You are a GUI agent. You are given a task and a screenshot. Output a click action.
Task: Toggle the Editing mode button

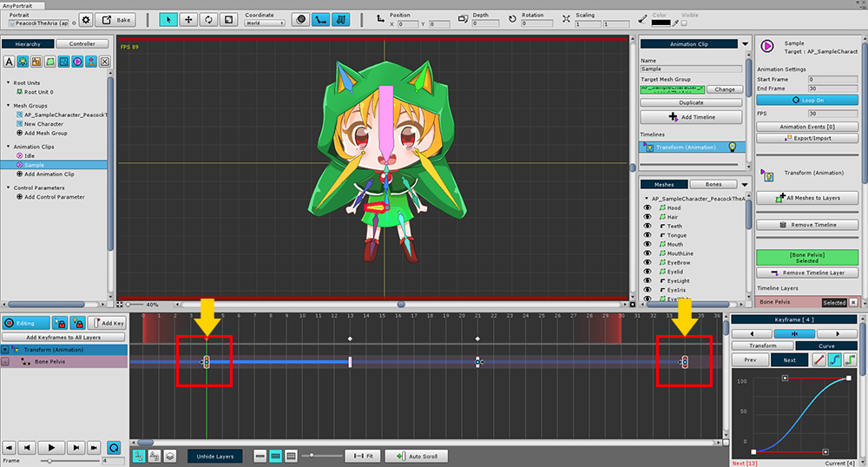25,323
